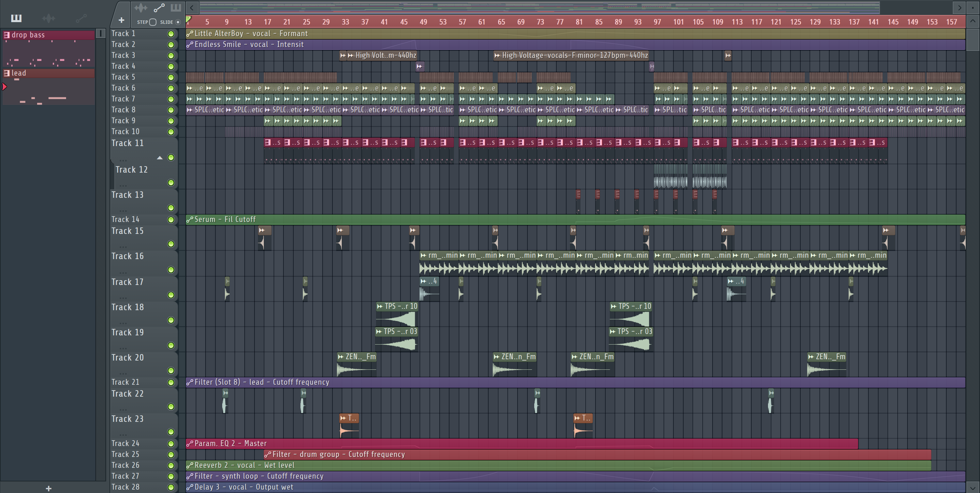Mute Track 8 using its green light
Screen dimensions: 980x493
pos(171,110)
